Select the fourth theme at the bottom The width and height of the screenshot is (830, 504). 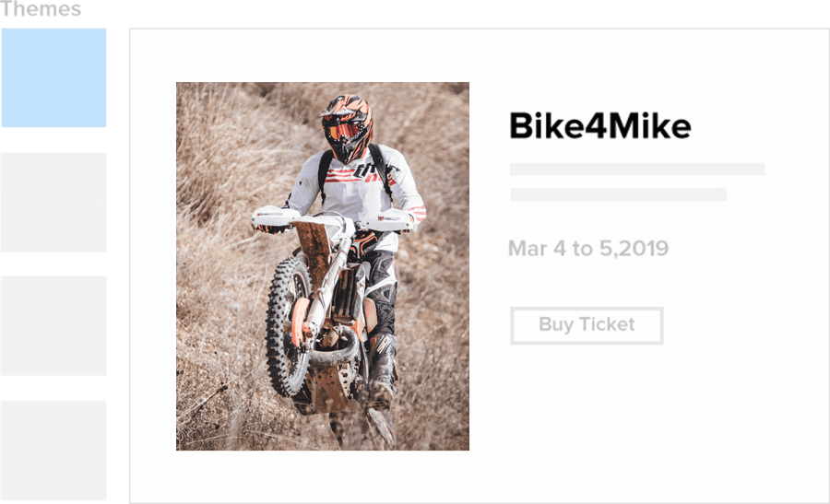53,450
